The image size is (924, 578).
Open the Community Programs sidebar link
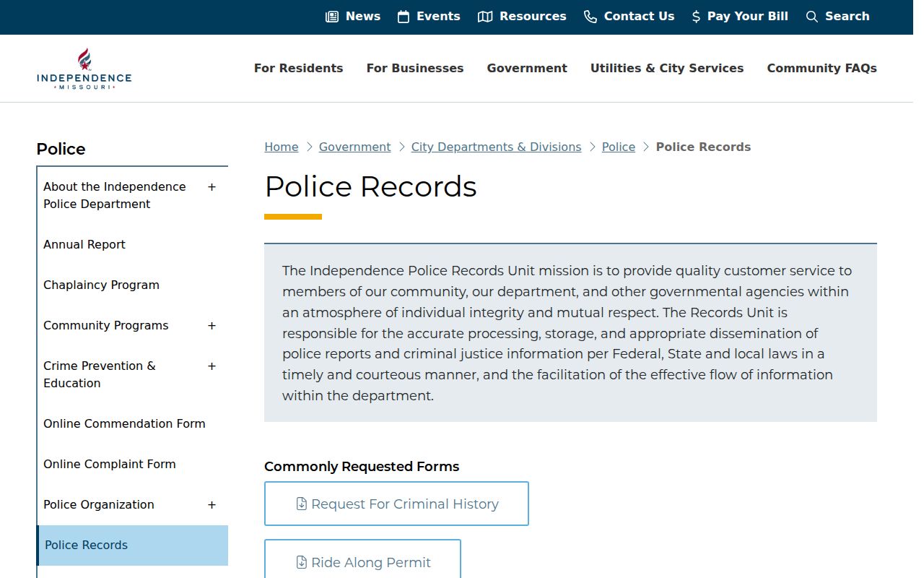coord(106,326)
